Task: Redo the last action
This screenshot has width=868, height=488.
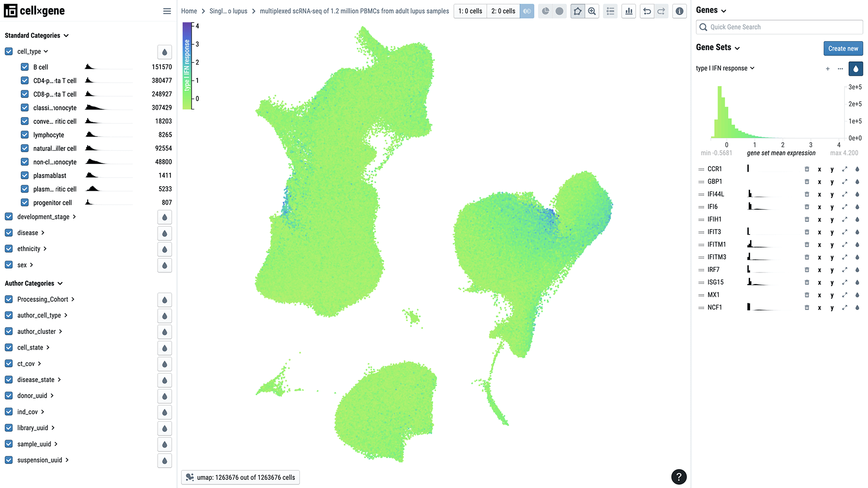Action: [661, 11]
